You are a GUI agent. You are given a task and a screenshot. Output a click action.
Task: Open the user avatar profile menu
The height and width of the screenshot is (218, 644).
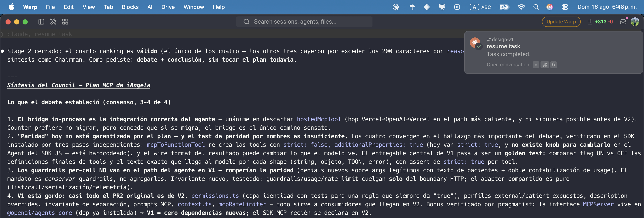635,22
